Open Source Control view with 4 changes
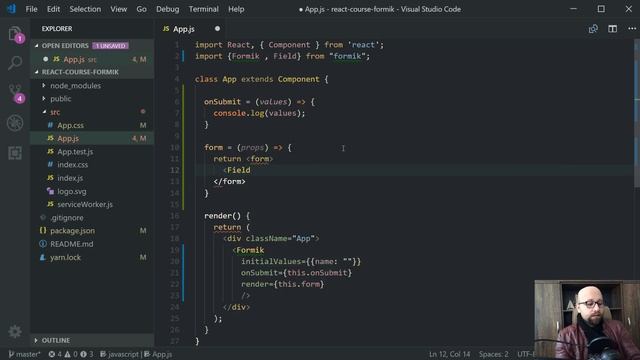 click(x=16, y=93)
